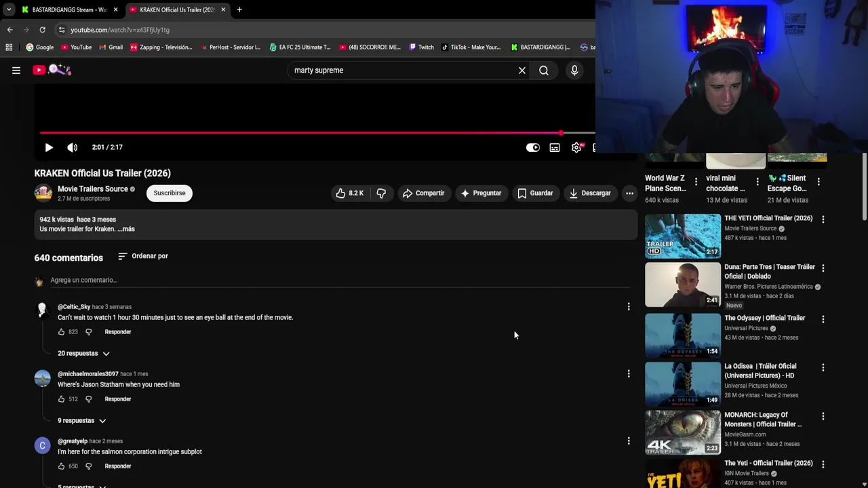This screenshot has width=868, height=488.
Task: Download video with Descargar
Action: [x=590, y=193]
